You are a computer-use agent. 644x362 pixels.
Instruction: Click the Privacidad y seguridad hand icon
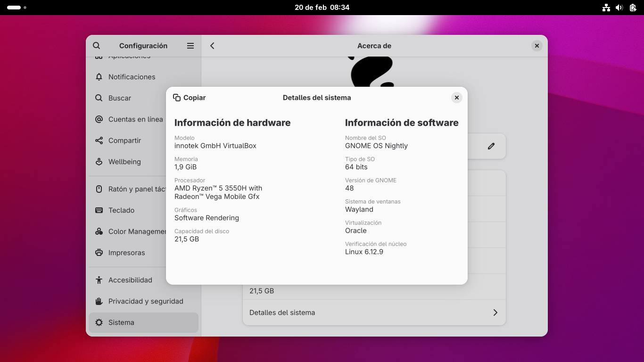(x=99, y=301)
